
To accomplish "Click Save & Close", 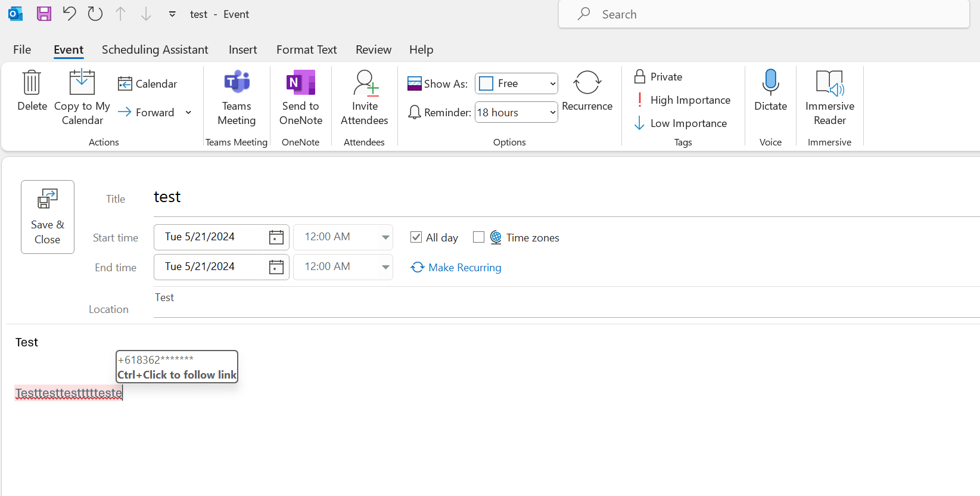I will pyautogui.click(x=48, y=217).
